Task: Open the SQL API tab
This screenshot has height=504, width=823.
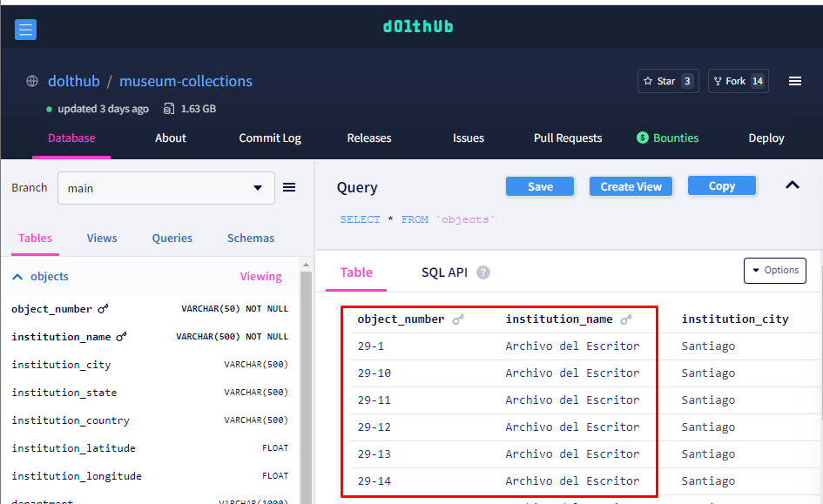Action: click(x=445, y=272)
